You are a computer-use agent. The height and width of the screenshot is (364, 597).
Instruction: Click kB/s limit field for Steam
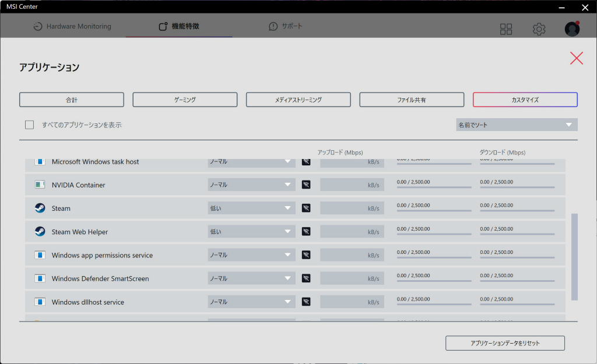coord(352,208)
